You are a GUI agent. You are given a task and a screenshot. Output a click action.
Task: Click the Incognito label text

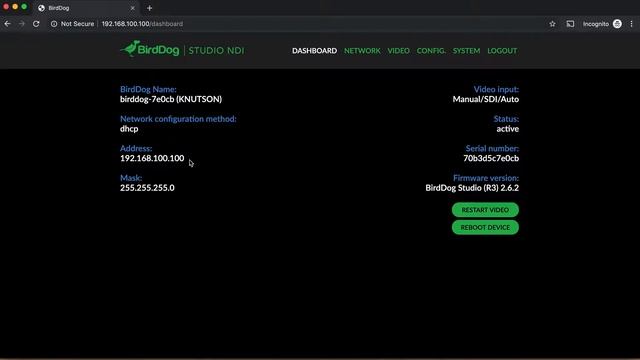[596, 24]
